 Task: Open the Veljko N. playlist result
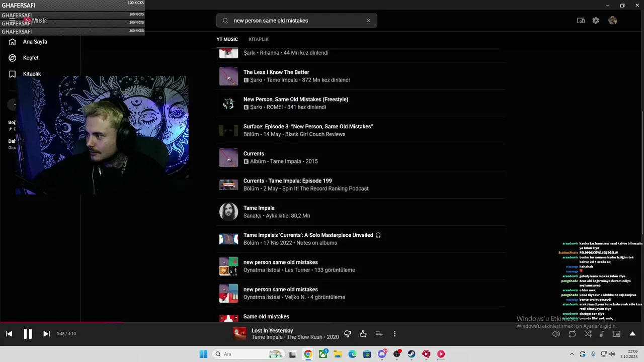click(361, 293)
